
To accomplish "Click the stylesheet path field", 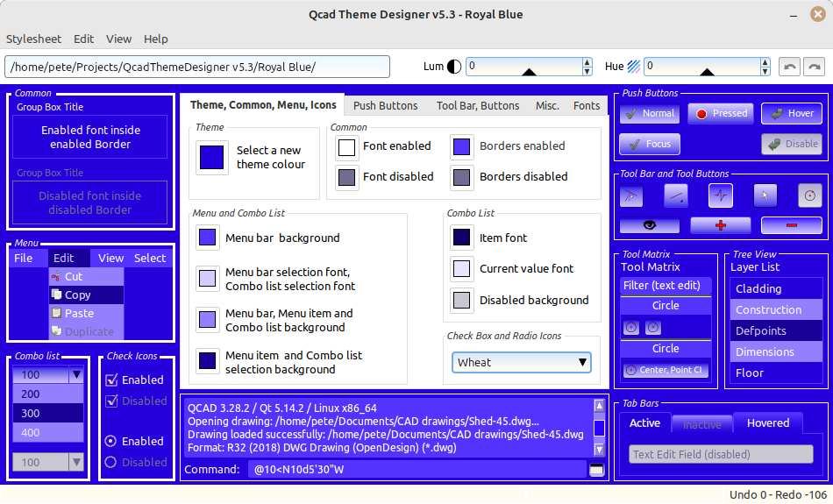I will coord(197,67).
